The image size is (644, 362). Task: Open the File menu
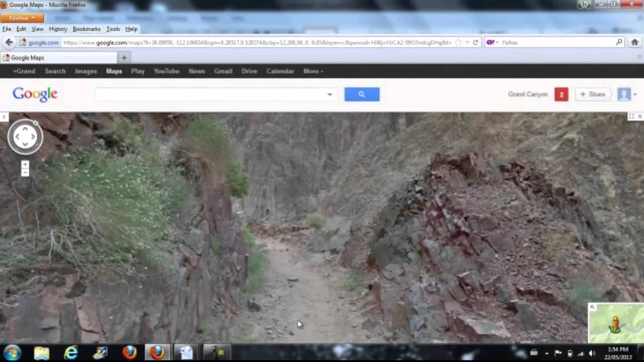[x=7, y=29]
